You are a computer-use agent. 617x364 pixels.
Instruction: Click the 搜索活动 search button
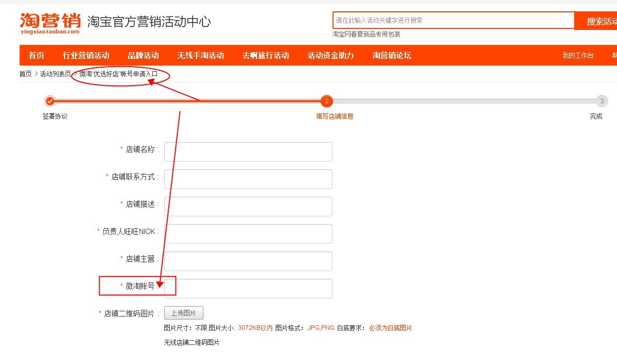596,21
